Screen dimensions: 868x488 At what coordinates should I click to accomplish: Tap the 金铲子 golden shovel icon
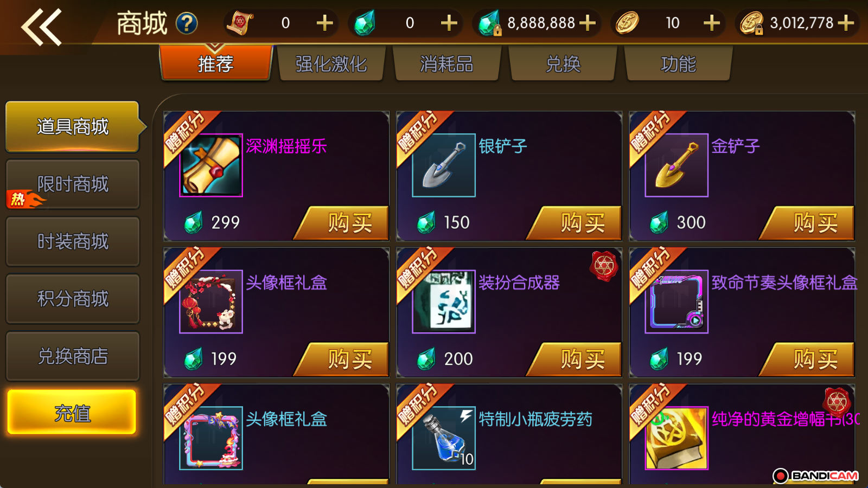[676, 165]
